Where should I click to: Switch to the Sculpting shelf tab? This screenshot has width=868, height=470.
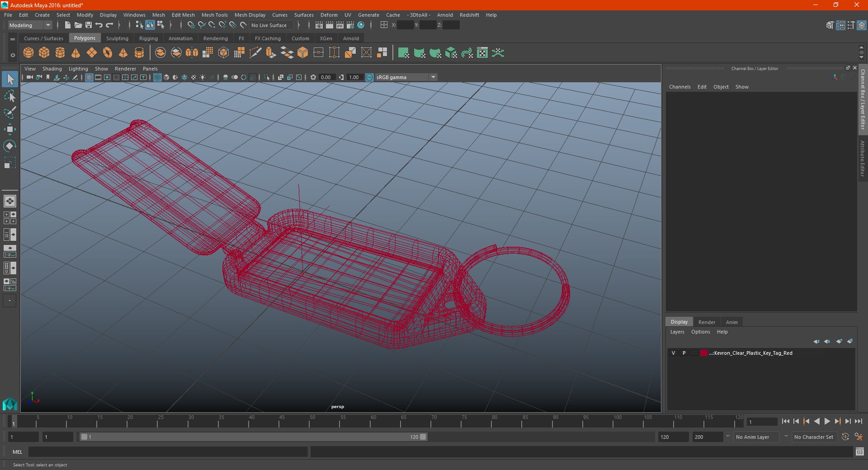117,38
